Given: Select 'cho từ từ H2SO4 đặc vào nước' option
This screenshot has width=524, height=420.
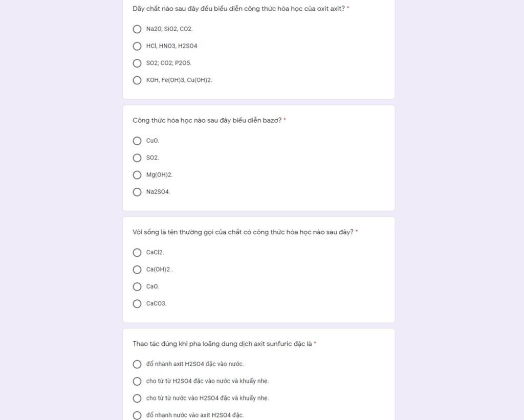Looking at the screenshot, I should click(137, 381).
